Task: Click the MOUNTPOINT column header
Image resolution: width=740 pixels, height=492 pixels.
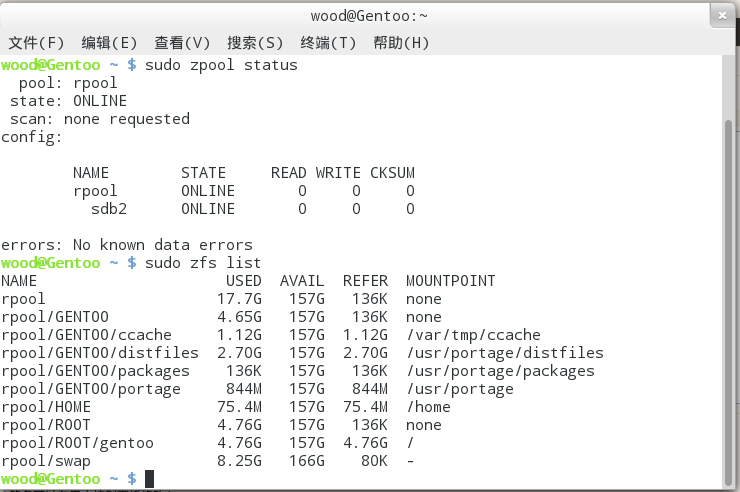Action: pyautogui.click(x=451, y=281)
